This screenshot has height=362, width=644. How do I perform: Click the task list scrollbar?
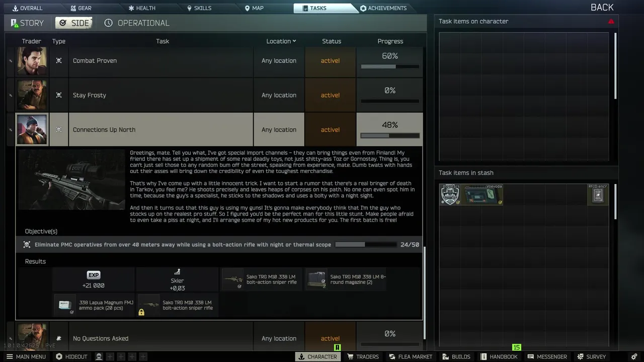click(x=425, y=293)
